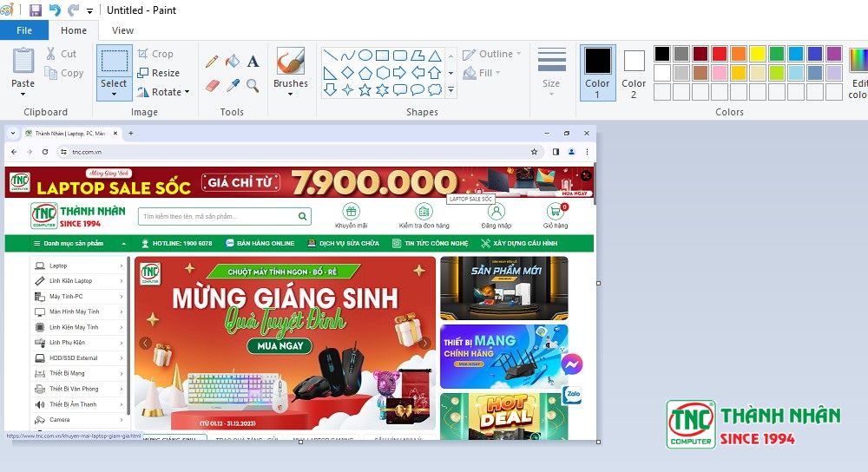868x472 pixels.
Task: Click the Save icon in title bar
Action: [x=36, y=10]
